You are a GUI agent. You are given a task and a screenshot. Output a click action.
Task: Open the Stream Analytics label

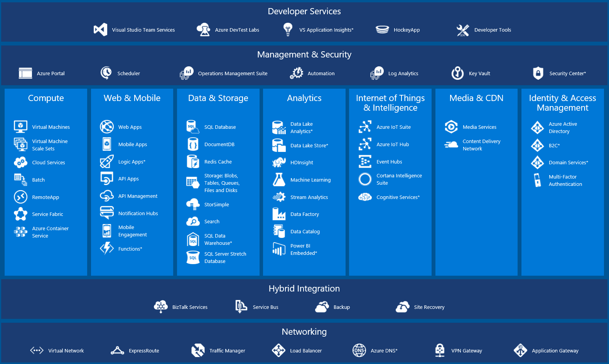pos(309,197)
